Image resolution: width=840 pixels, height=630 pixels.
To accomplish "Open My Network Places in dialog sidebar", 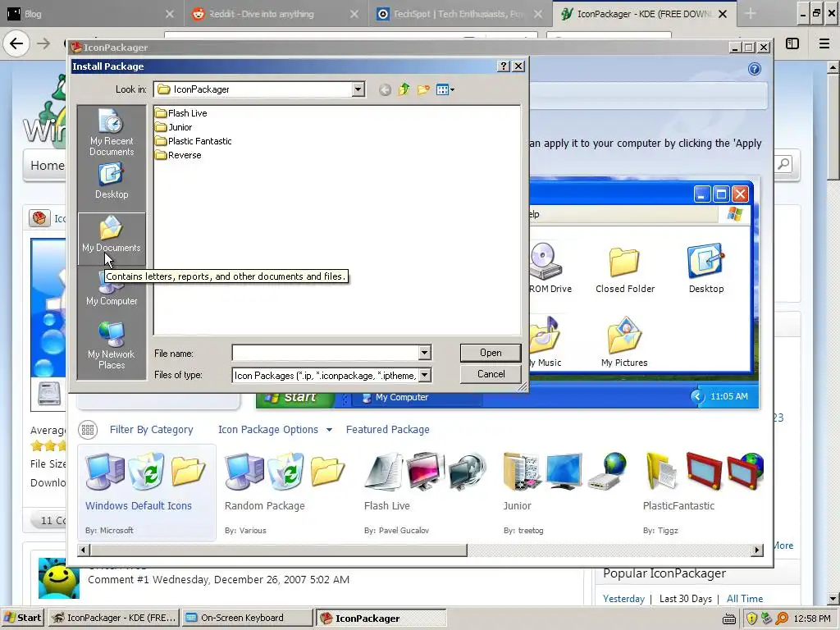I will pos(112,345).
